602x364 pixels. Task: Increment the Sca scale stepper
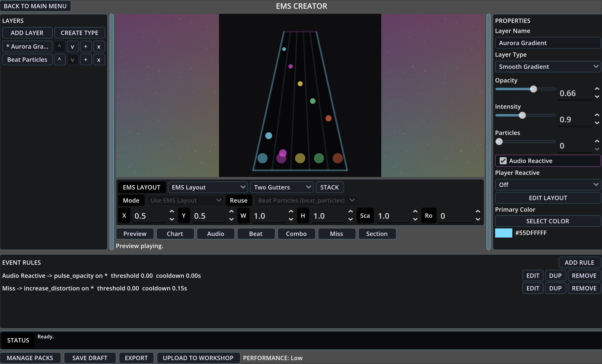pos(415,211)
